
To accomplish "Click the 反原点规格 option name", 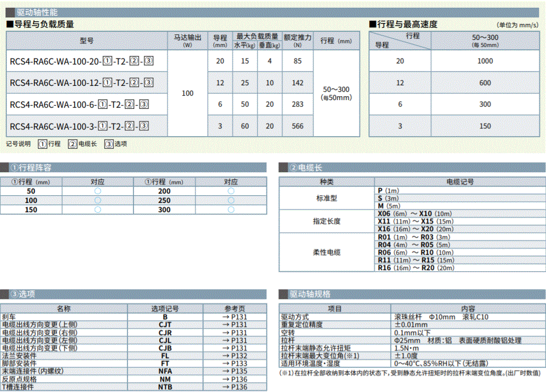I will click(x=19, y=379).
